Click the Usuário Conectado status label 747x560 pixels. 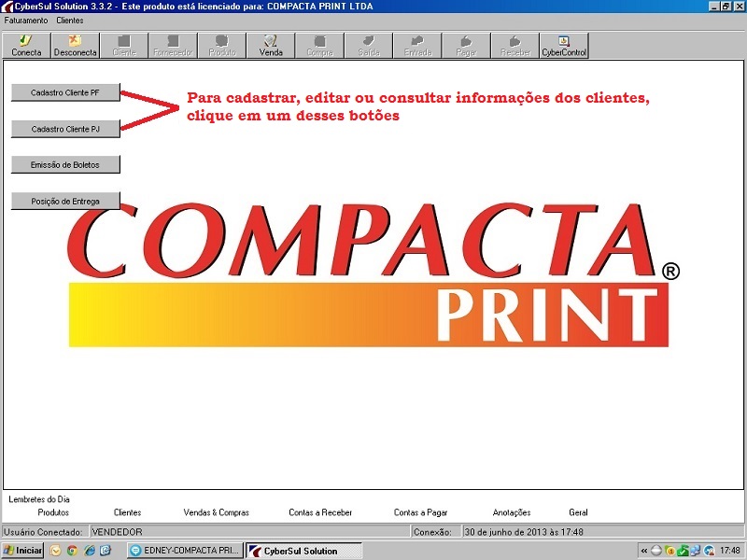(x=43, y=531)
